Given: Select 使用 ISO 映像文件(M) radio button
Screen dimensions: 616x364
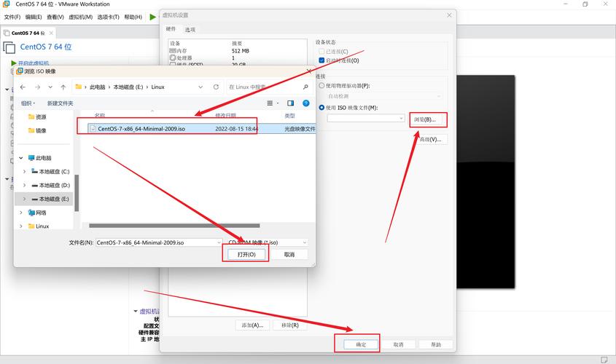Looking at the screenshot, I should (321, 108).
